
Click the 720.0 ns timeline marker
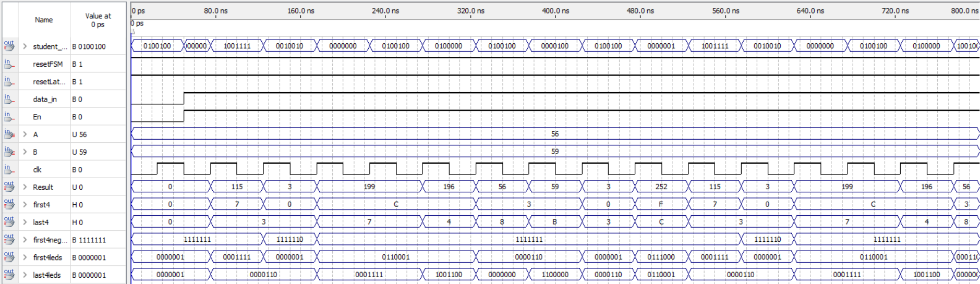pos(895,10)
